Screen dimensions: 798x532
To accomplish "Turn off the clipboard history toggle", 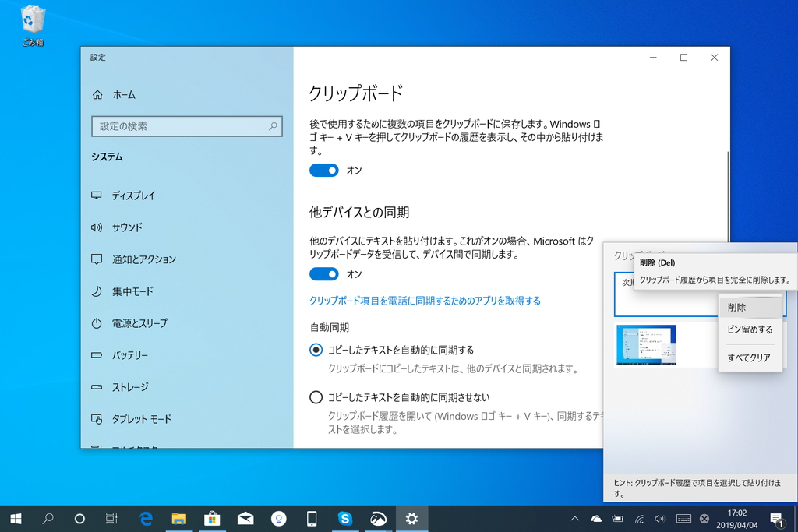I will [x=324, y=170].
